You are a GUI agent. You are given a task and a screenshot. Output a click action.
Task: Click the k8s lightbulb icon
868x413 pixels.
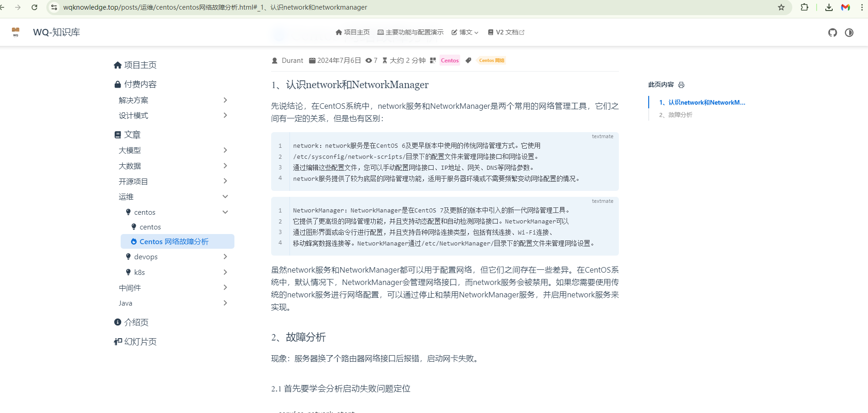click(x=128, y=272)
